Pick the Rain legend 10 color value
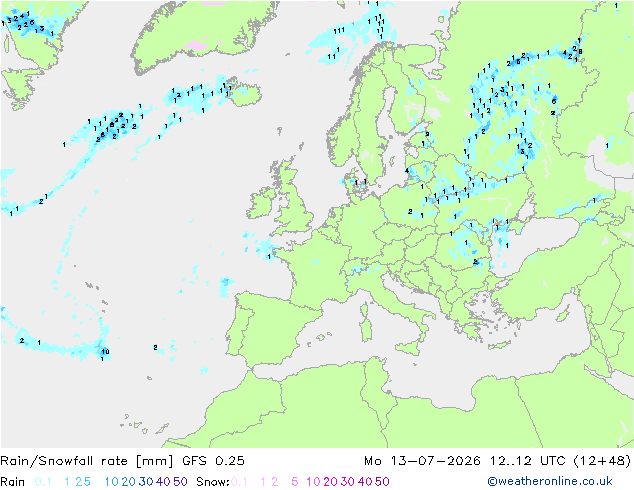Image resolution: width=634 pixels, height=490 pixels. (x=112, y=482)
